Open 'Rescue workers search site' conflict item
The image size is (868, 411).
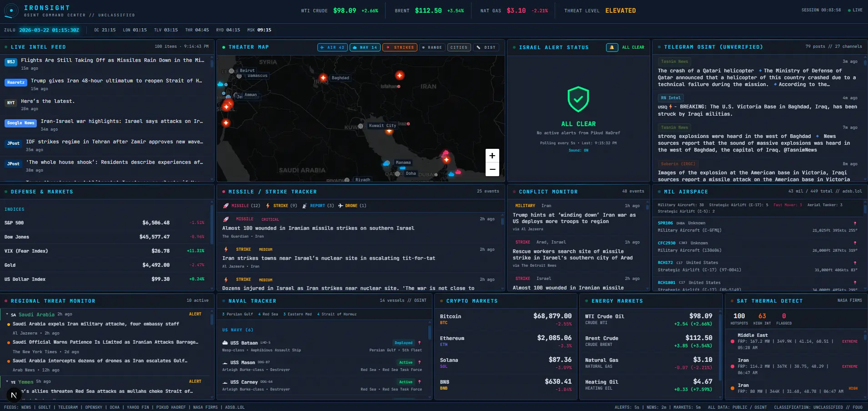(573, 254)
